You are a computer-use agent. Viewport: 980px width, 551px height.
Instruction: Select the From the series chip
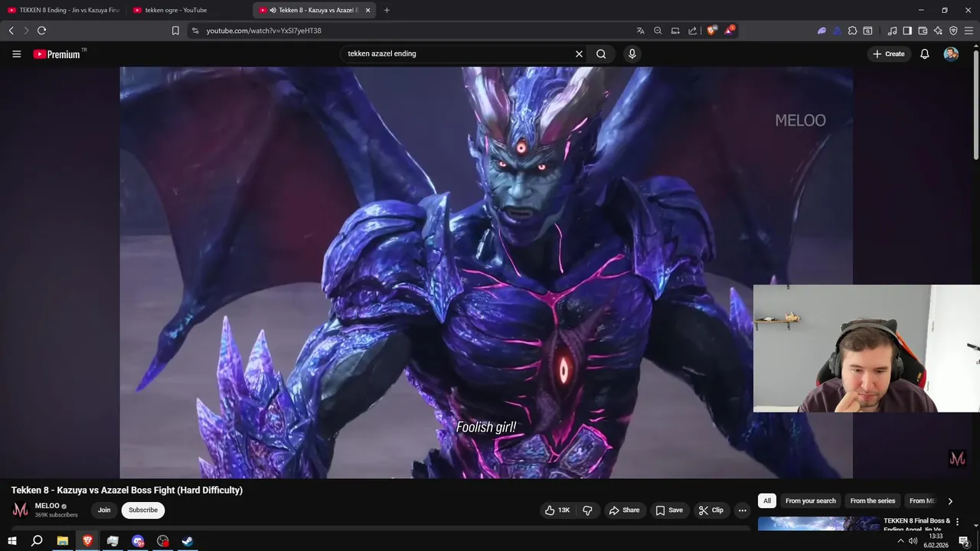[873, 501]
